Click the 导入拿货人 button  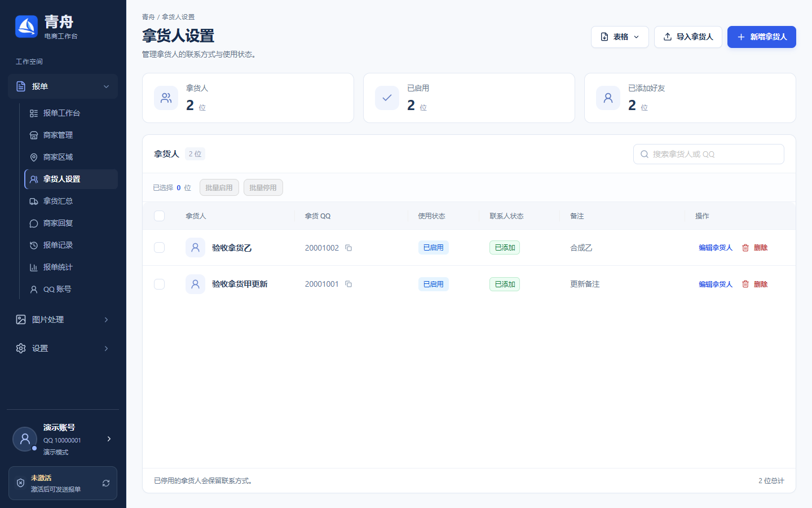coord(688,37)
